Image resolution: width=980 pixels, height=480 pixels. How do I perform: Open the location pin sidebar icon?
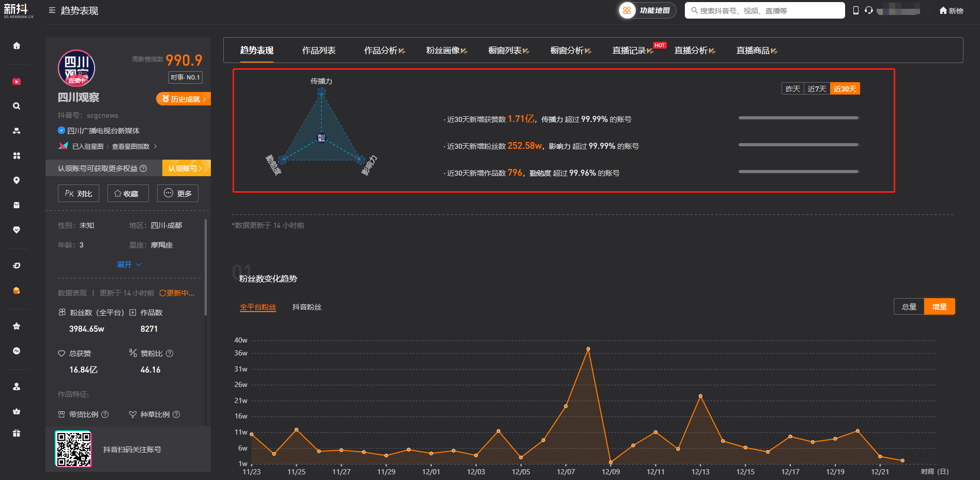tap(17, 180)
